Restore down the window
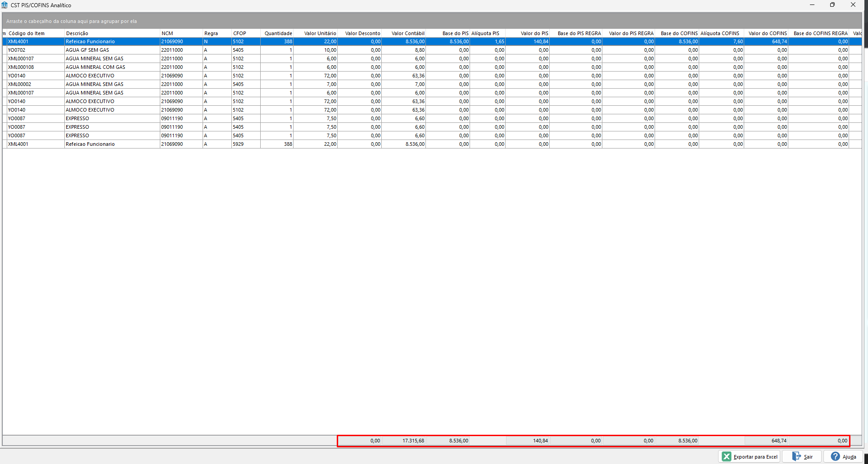Image resolution: width=868 pixels, height=464 pixels. (832, 5)
